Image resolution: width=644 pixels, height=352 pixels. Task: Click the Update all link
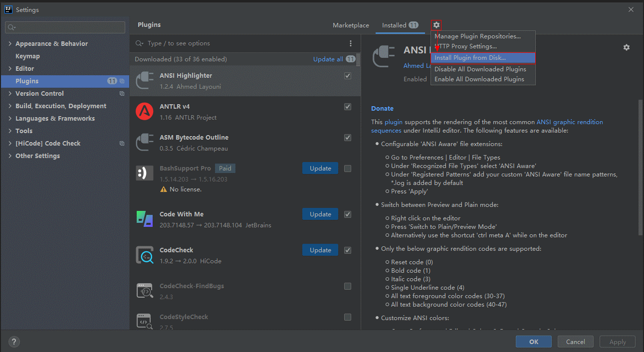pos(328,59)
